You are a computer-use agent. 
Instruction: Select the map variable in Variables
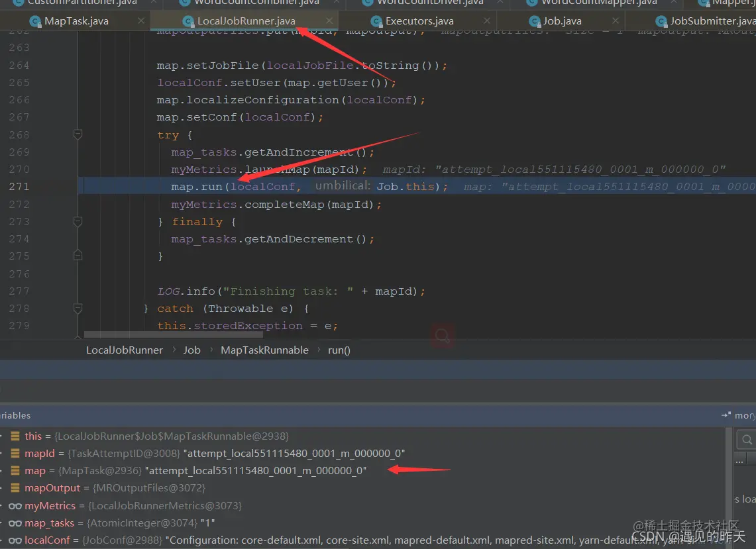362,470
